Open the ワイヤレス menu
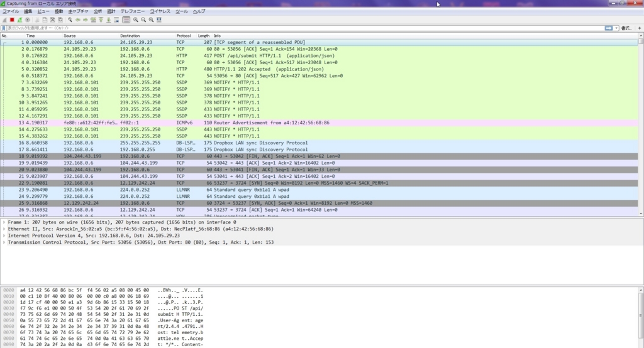The height and width of the screenshot is (348, 644). (x=160, y=11)
